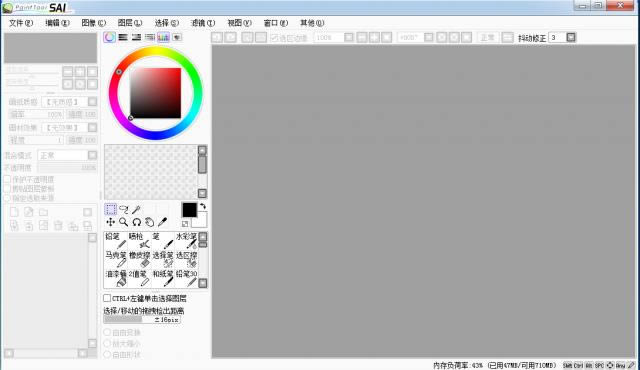This screenshot has height=370, width=640.
Task: Open the 窗口 menu
Action: point(276,23)
